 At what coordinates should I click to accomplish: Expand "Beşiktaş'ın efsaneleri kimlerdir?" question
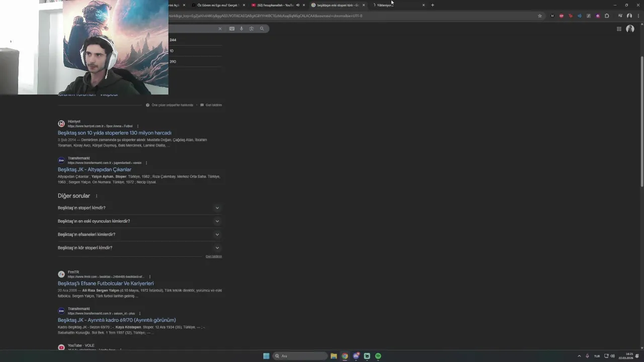[139, 234]
